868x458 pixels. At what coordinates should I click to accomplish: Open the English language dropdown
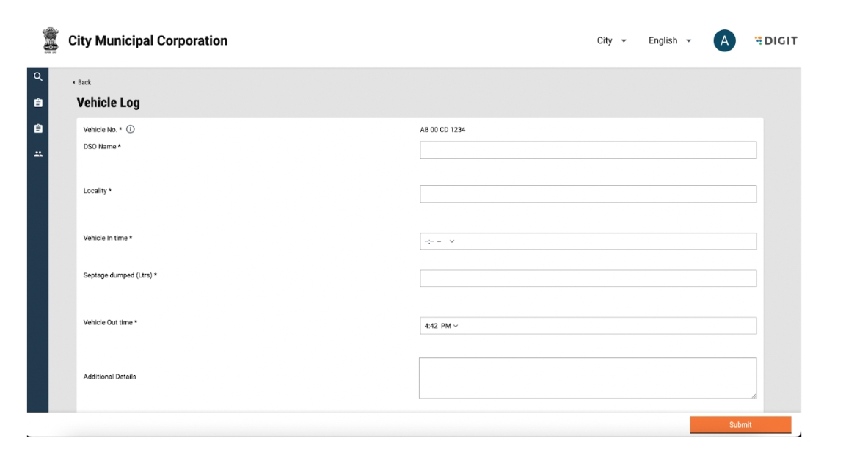669,41
